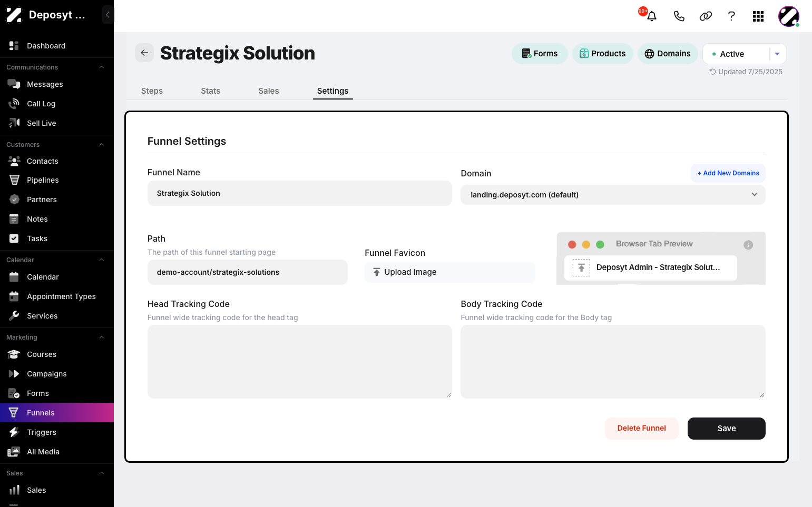812x507 pixels.
Task: Open Campaigns in the sidebar
Action: coord(57,374)
